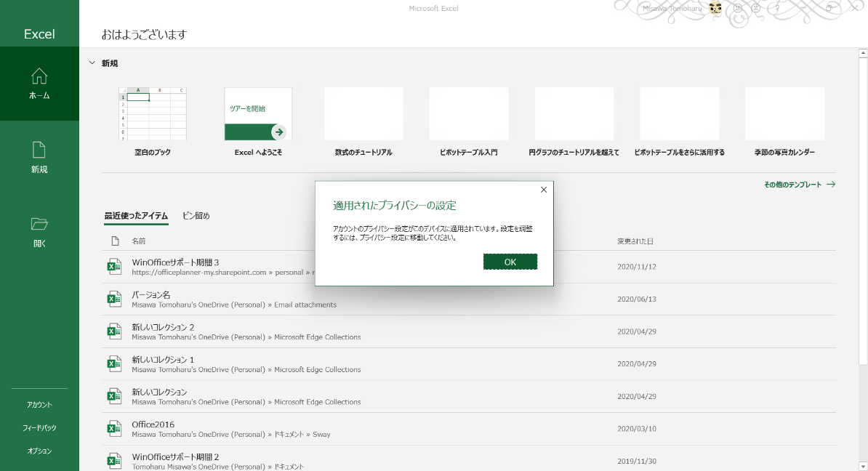Click the 2020/03/10 modified date

point(637,428)
